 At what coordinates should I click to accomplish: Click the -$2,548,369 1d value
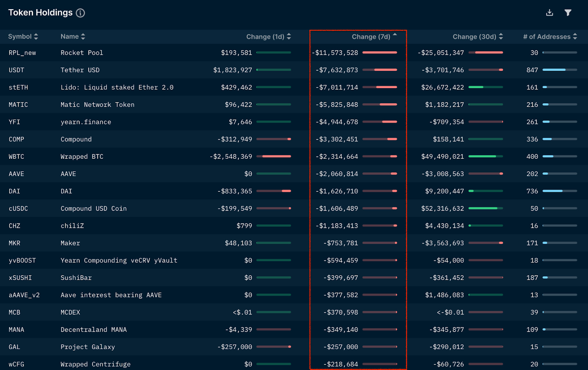point(231,157)
